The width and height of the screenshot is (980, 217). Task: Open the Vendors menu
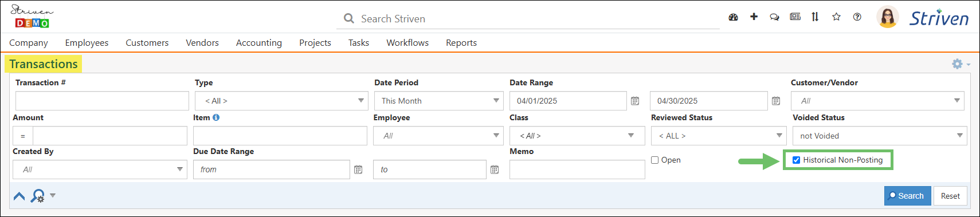pos(202,42)
